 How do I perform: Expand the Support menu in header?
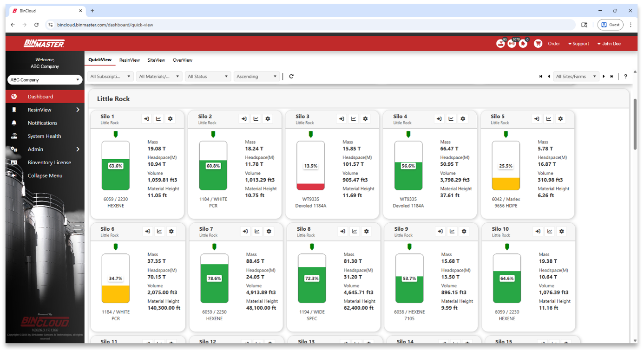(x=578, y=44)
